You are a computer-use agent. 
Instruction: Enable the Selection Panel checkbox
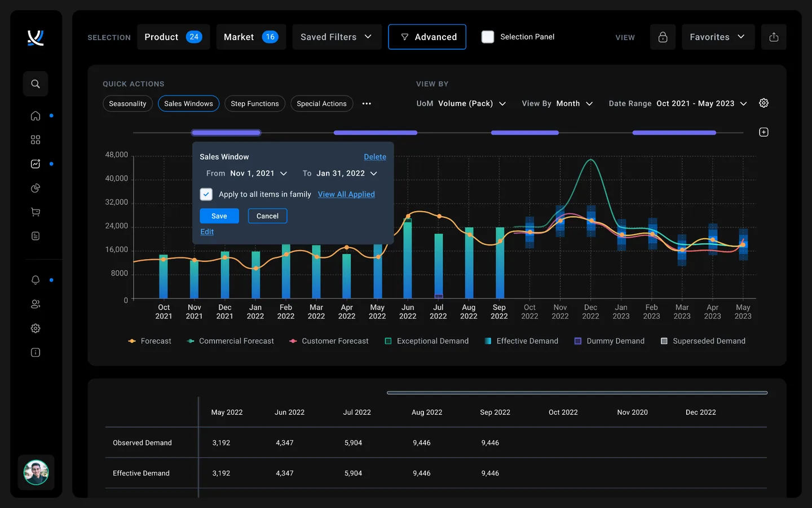pyautogui.click(x=487, y=37)
